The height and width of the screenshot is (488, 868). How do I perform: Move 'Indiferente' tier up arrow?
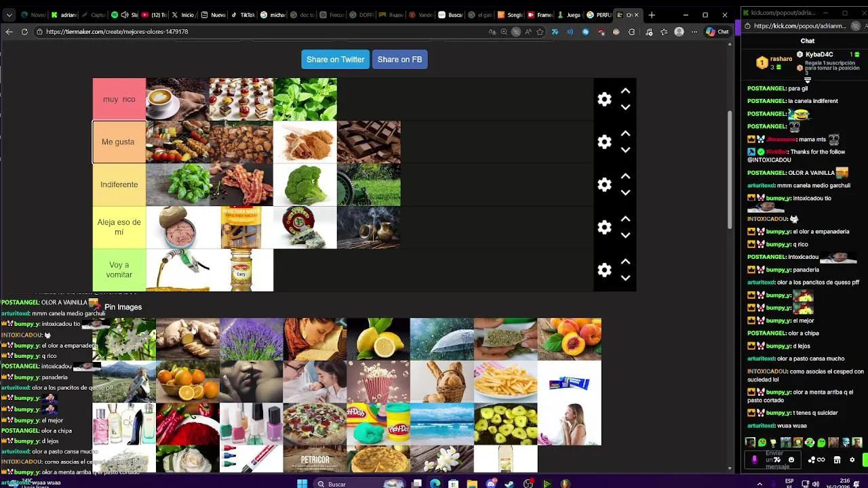pos(625,176)
